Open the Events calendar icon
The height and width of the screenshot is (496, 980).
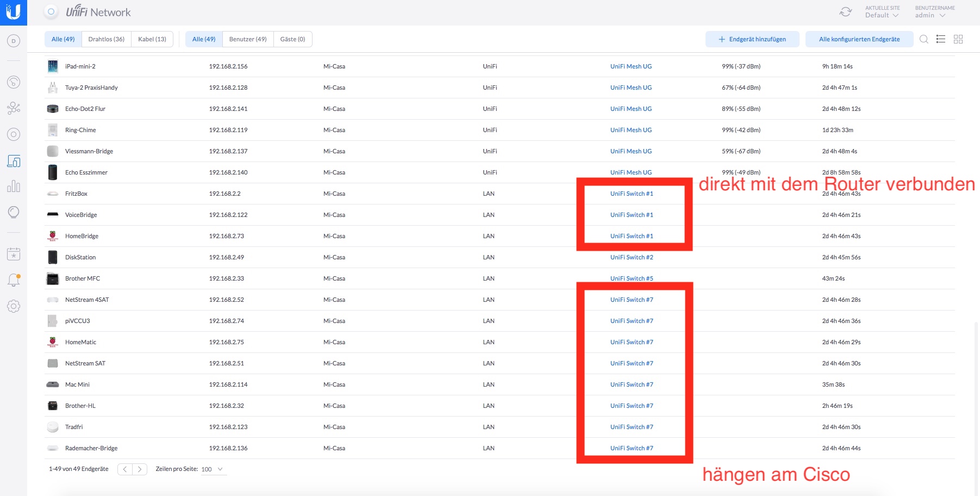click(14, 254)
